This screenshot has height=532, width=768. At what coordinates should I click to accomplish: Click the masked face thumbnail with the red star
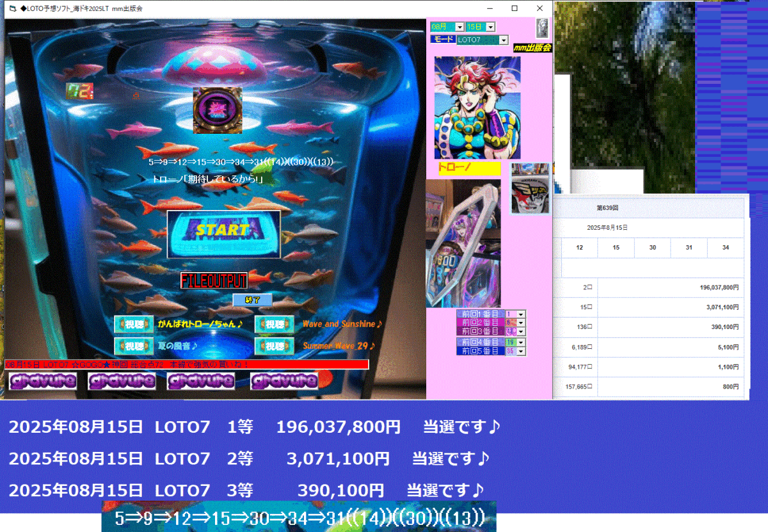(x=530, y=189)
